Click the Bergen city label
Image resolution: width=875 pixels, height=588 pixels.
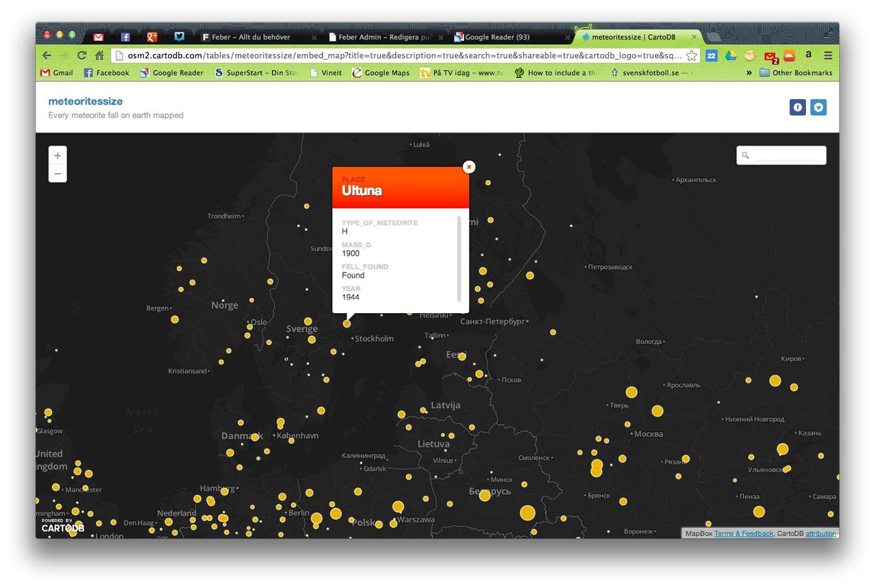[157, 308]
